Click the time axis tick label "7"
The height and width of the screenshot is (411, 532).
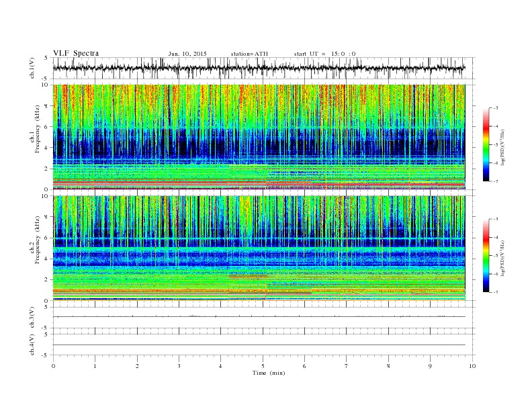pos(347,366)
